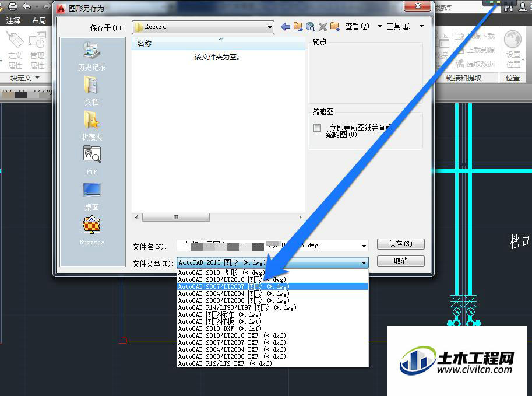Image resolution: width=532 pixels, height=396 pixels.
Task: Select AutoCAD 2007/LT2007 图形 (*.dwg) option
Action: pos(273,286)
